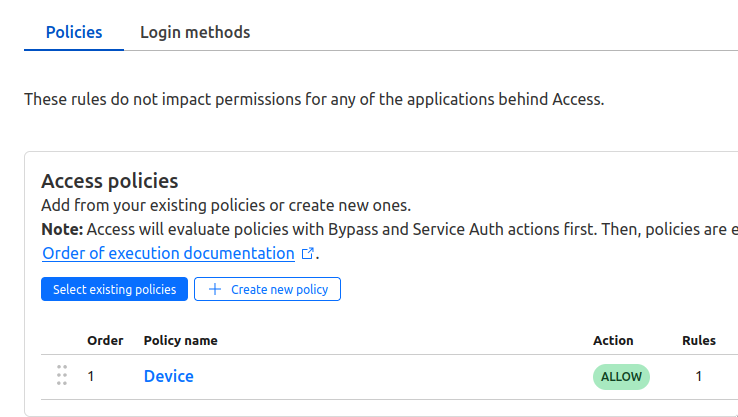Click the order number 1 in the Device row
The height and width of the screenshot is (417, 738).
91,376
